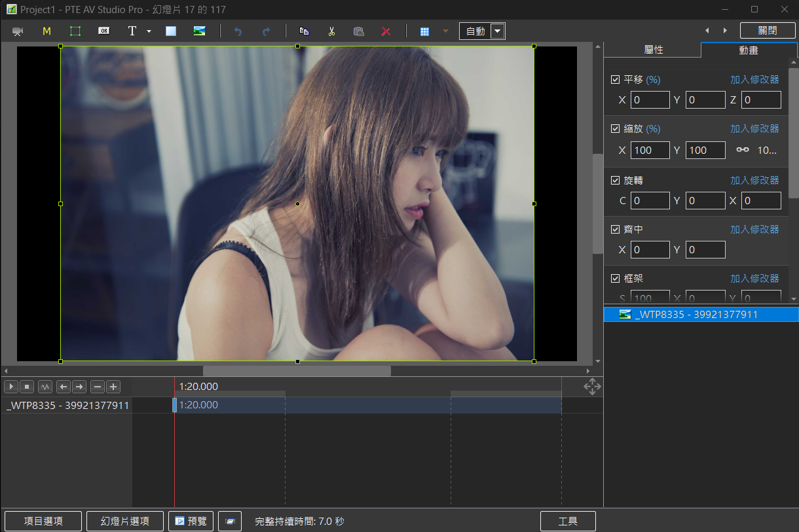Delete selected object with red X
The image size is (799, 532).
[x=386, y=31]
